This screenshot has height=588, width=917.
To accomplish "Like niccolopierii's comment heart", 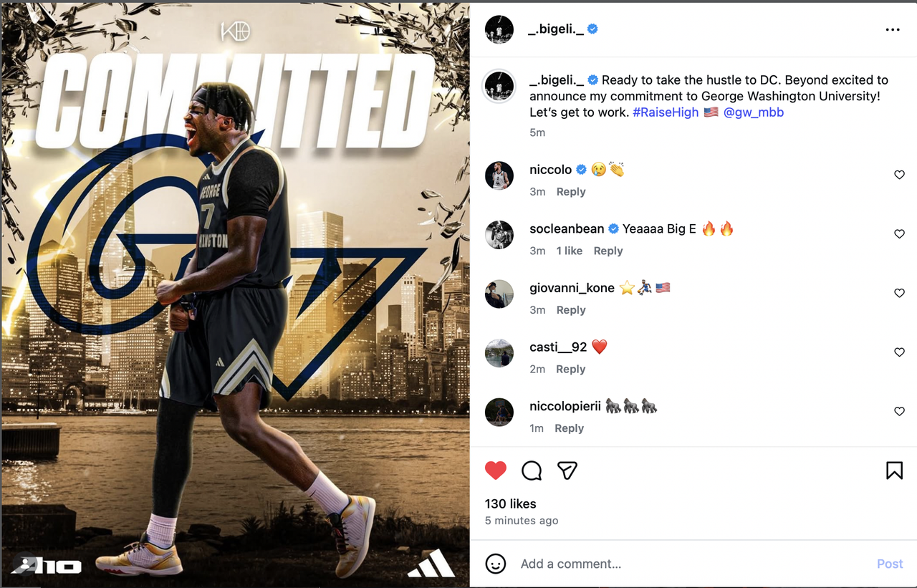I will [899, 412].
